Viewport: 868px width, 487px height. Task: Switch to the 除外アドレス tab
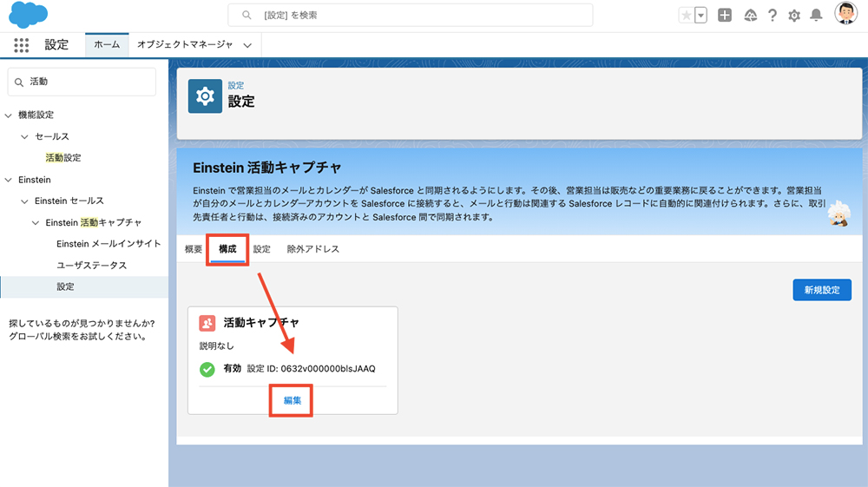point(312,249)
